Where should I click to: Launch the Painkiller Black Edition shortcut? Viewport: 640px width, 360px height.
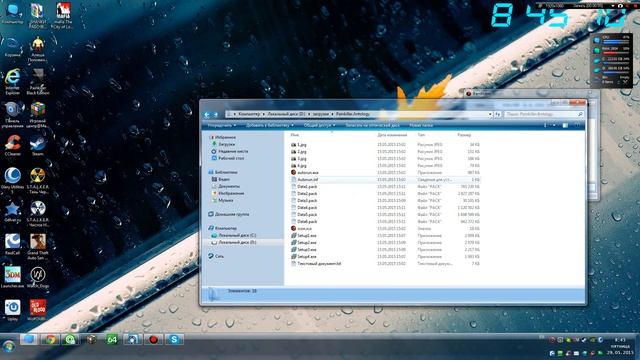pyautogui.click(x=38, y=82)
